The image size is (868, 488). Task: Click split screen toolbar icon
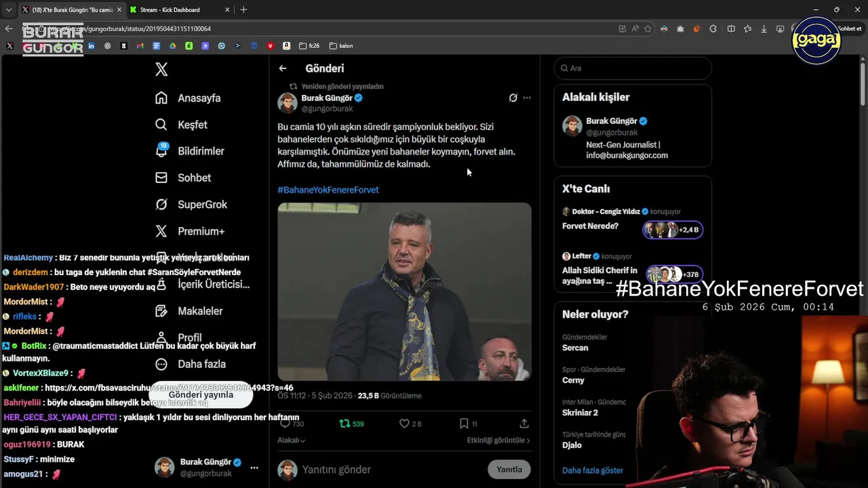(731, 28)
